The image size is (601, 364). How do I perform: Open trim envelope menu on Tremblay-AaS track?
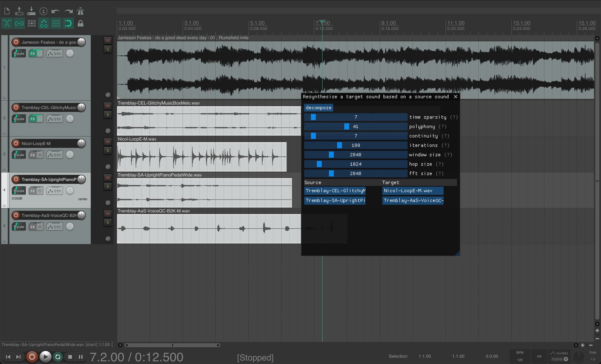(x=54, y=227)
